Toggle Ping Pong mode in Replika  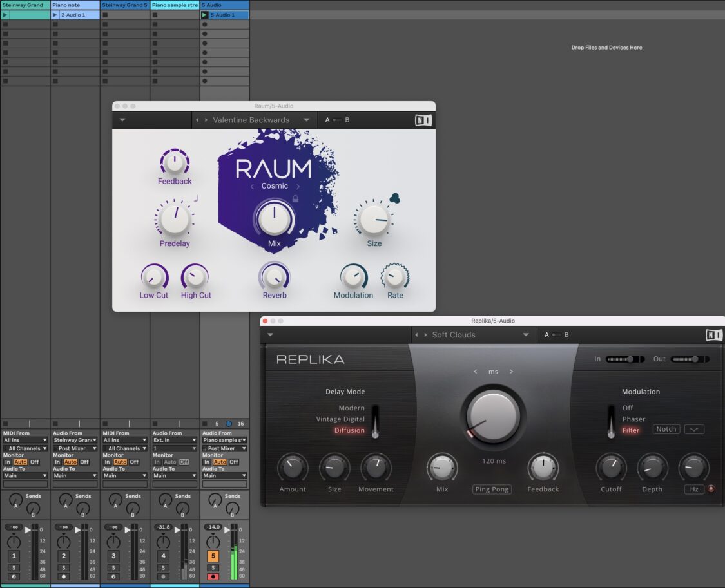coord(492,489)
